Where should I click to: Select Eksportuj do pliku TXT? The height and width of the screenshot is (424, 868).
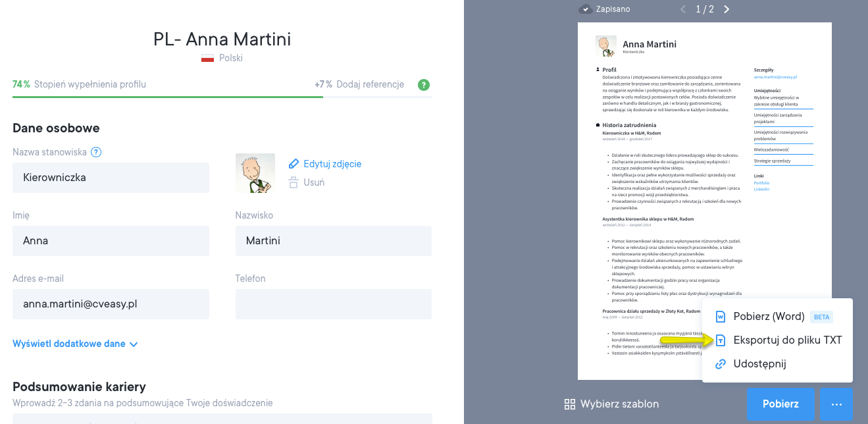point(787,340)
